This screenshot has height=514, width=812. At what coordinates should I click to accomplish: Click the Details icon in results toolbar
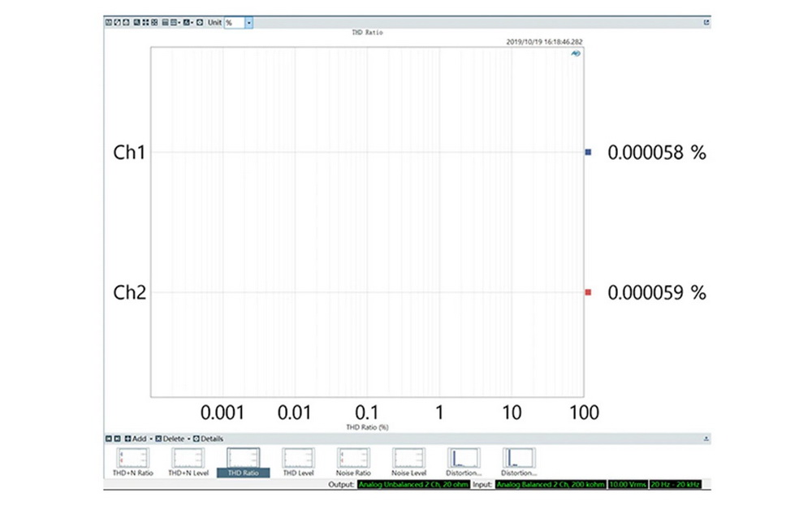(197, 438)
